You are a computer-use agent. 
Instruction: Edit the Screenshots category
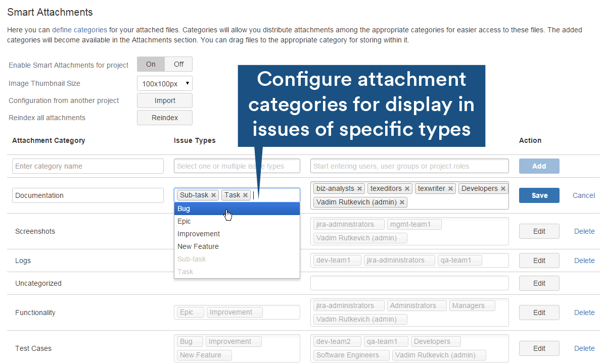pos(539,231)
